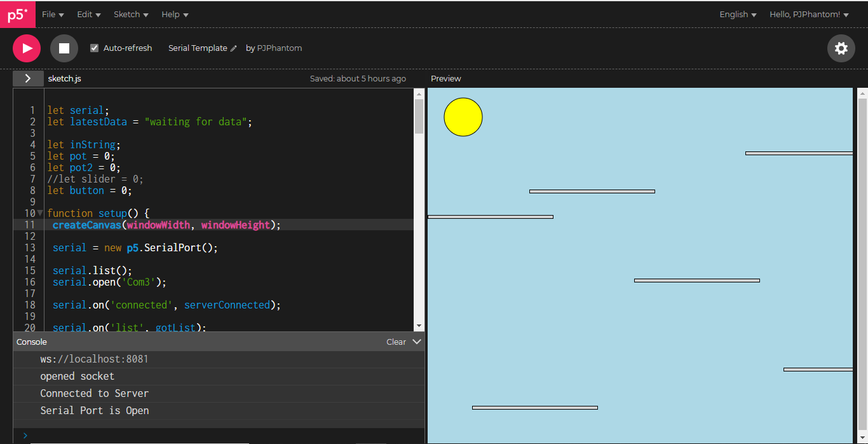The image size is (868, 444).
Task: Open the English language dropdown
Action: (737, 14)
